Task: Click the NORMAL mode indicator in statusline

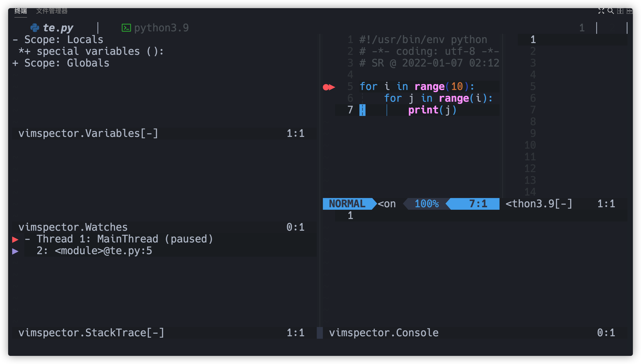Action: 347,204
